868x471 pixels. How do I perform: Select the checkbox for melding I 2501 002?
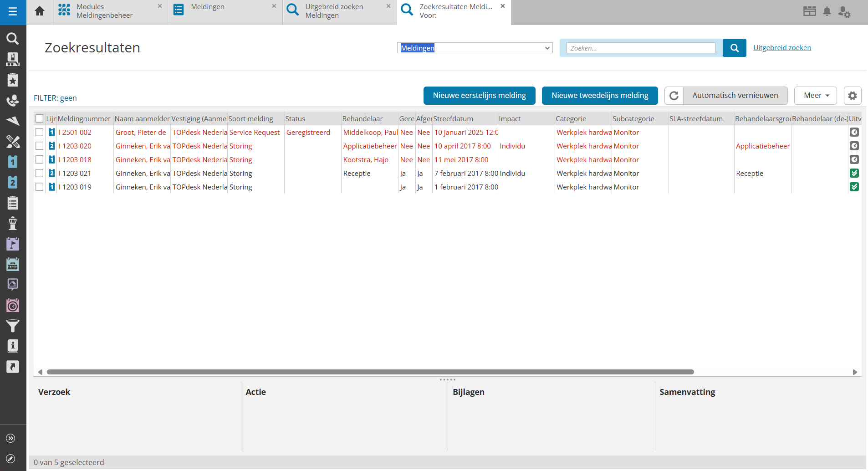40,132
